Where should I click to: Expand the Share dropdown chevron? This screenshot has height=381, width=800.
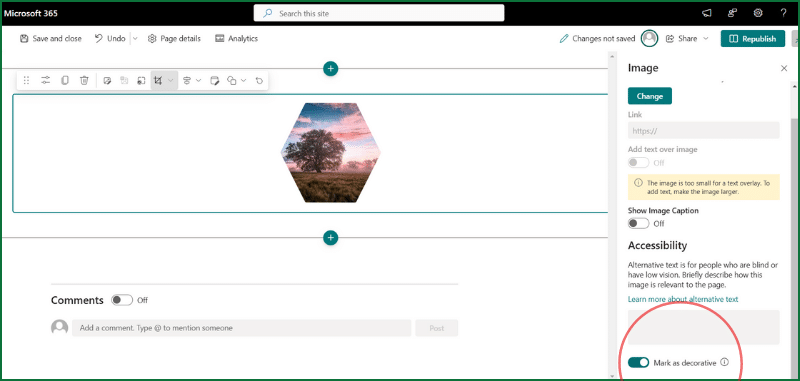[x=706, y=39]
